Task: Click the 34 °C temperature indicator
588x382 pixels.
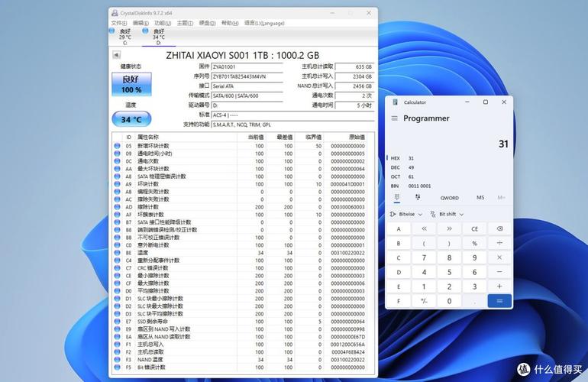Action: point(131,119)
